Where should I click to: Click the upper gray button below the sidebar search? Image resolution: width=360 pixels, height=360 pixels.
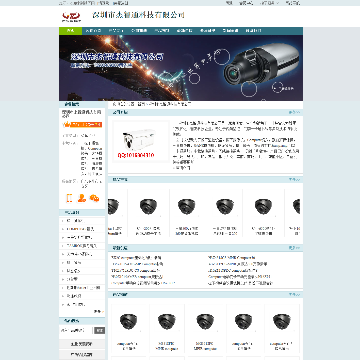coord(82,344)
